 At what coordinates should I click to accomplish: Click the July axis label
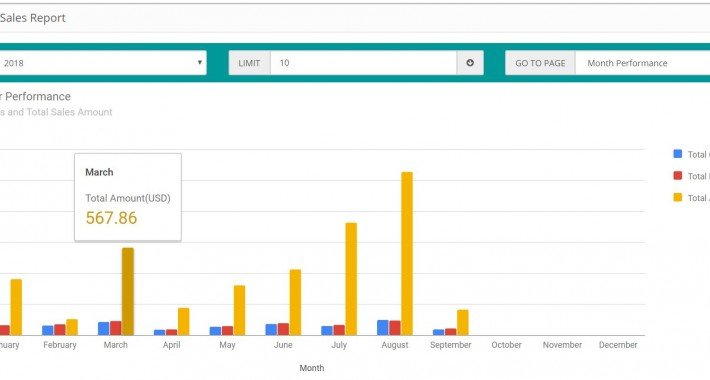pos(339,345)
